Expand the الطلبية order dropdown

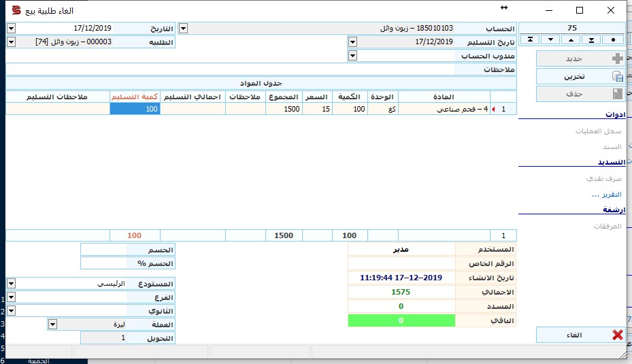[x=12, y=42]
